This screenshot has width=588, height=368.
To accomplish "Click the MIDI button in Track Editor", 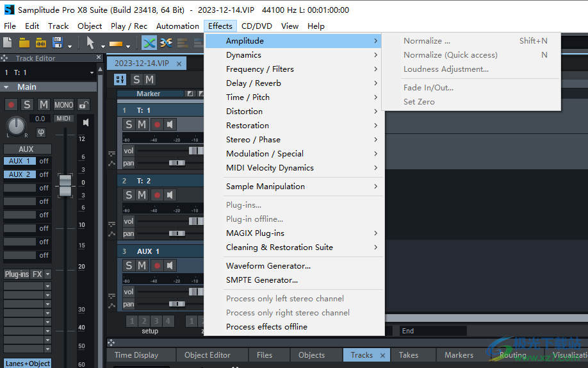I will (x=63, y=118).
